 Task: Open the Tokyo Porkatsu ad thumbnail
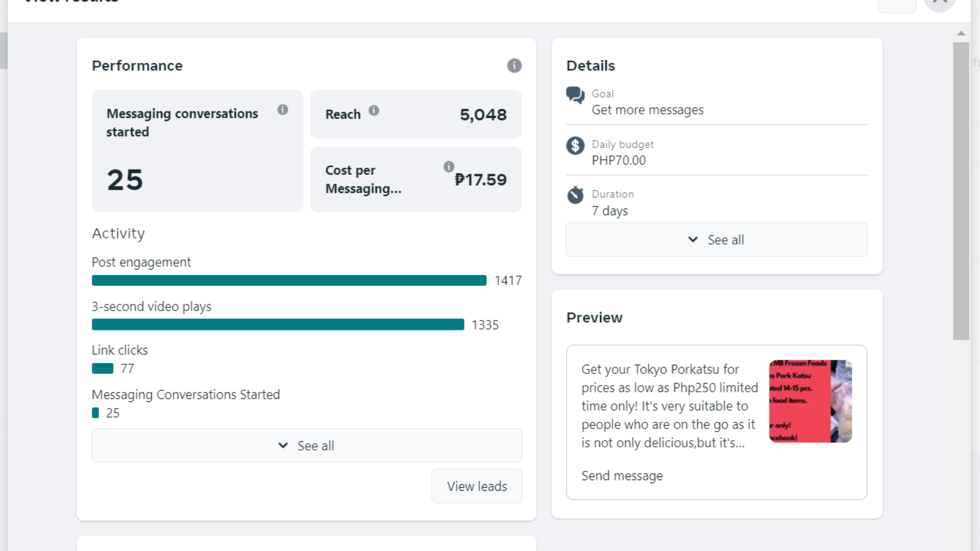[810, 401]
